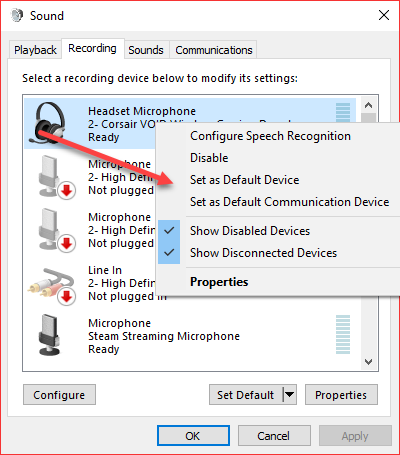This screenshot has height=455, width=400.
Task: Select Disable in the context menu
Action: tap(209, 158)
